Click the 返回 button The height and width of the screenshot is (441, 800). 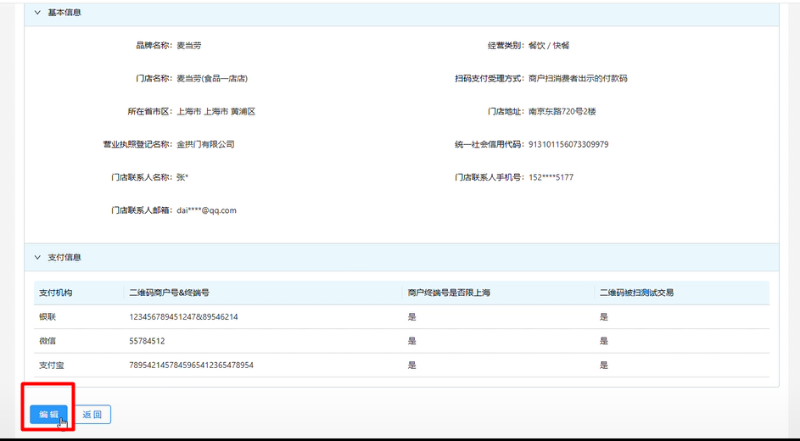pos(92,414)
